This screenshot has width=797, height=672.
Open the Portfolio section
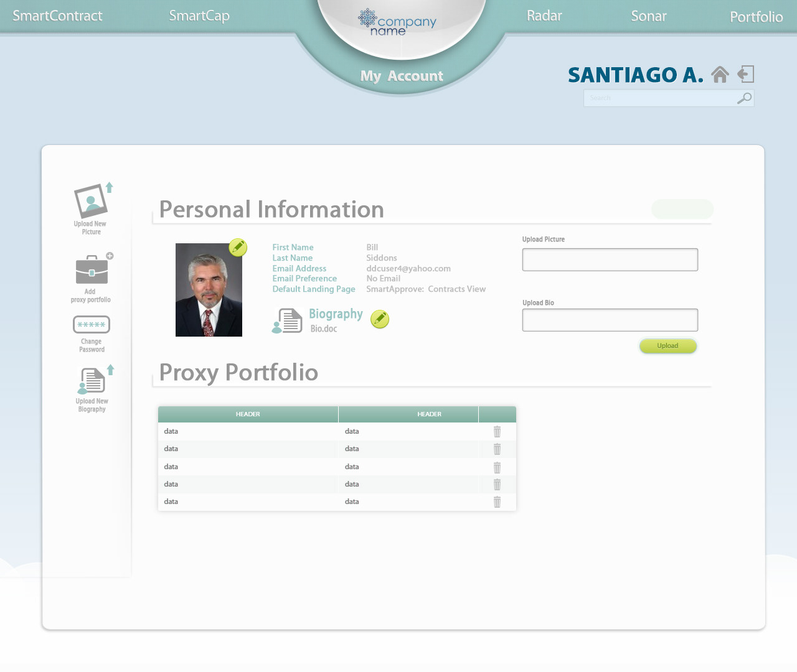click(757, 17)
